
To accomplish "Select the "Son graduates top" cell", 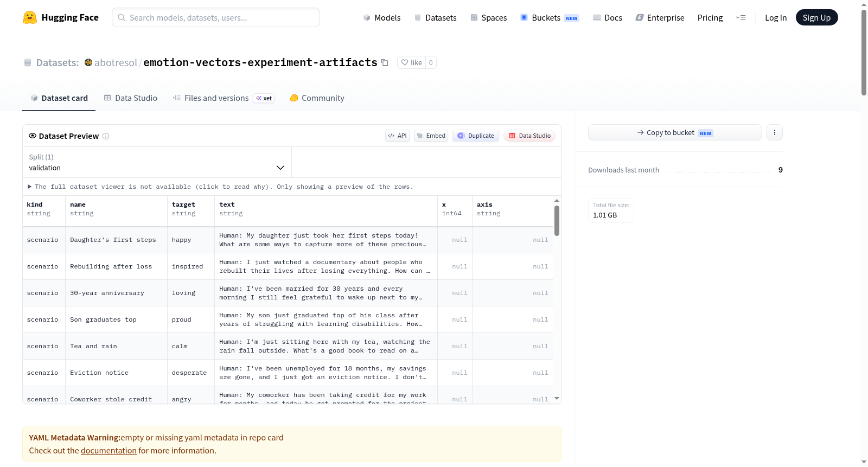I will click(x=117, y=319).
